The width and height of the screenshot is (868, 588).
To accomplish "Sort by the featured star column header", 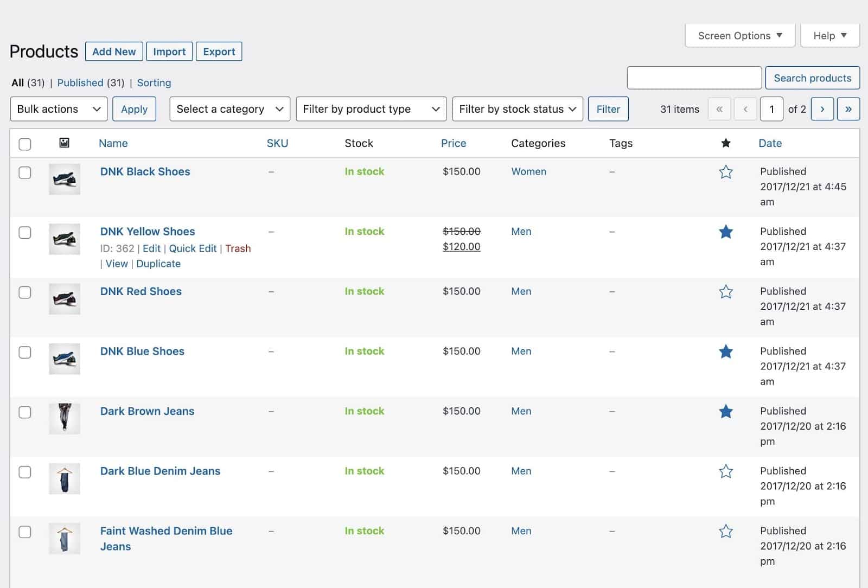I will coord(726,143).
